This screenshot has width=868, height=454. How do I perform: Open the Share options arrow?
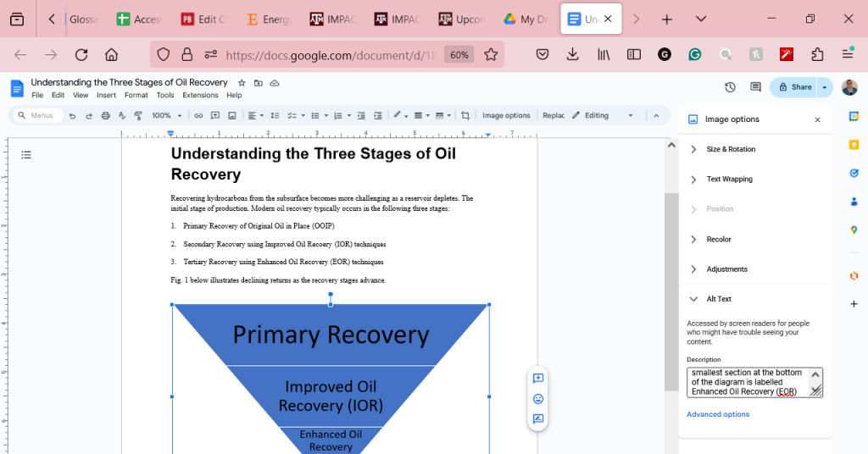coord(825,87)
